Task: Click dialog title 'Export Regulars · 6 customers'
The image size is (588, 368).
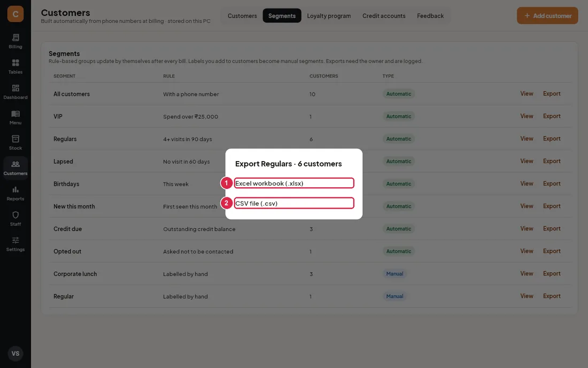Action: coord(288,164)
